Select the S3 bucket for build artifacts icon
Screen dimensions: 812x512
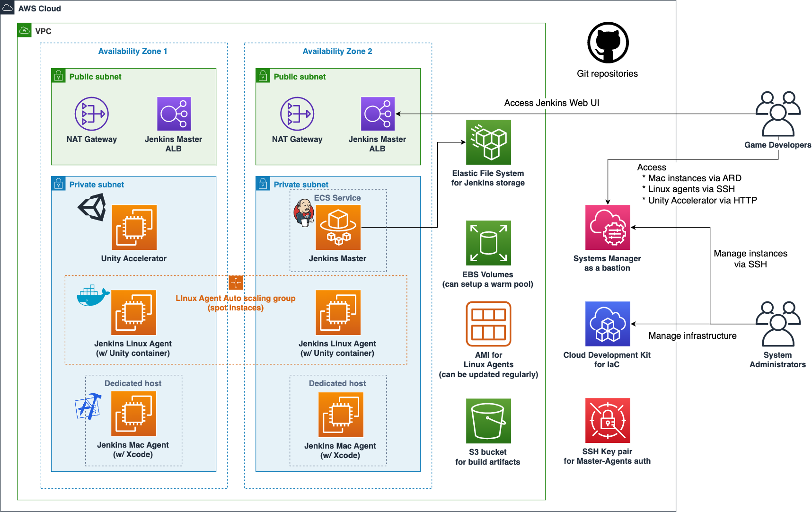[488, 421]
